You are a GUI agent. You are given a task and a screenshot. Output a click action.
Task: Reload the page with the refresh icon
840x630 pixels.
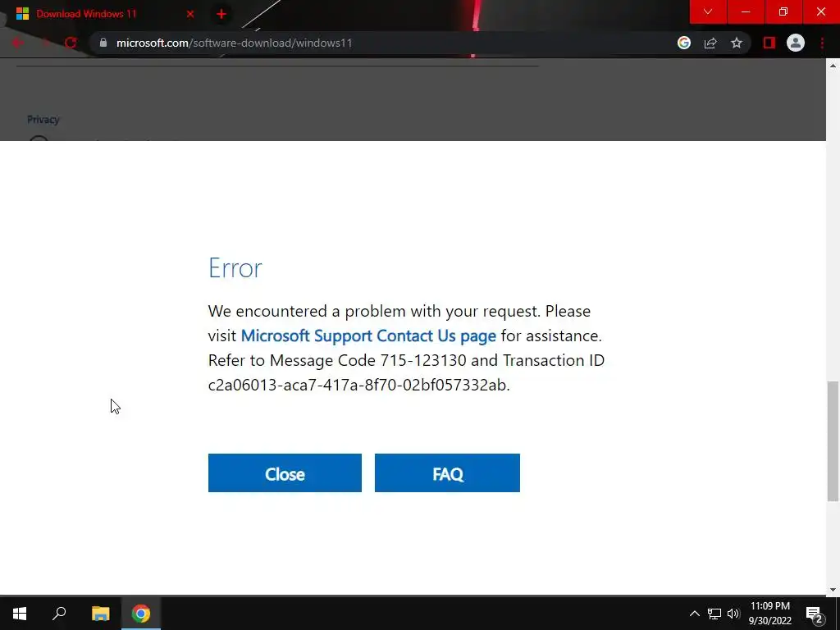coord(71,43)
